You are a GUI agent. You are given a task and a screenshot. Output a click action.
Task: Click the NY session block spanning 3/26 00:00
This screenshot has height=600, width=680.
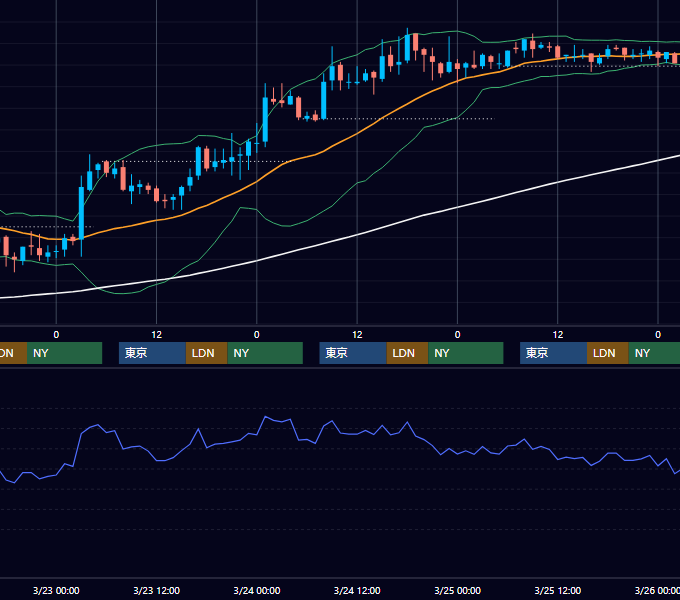(x=654, y=353)
